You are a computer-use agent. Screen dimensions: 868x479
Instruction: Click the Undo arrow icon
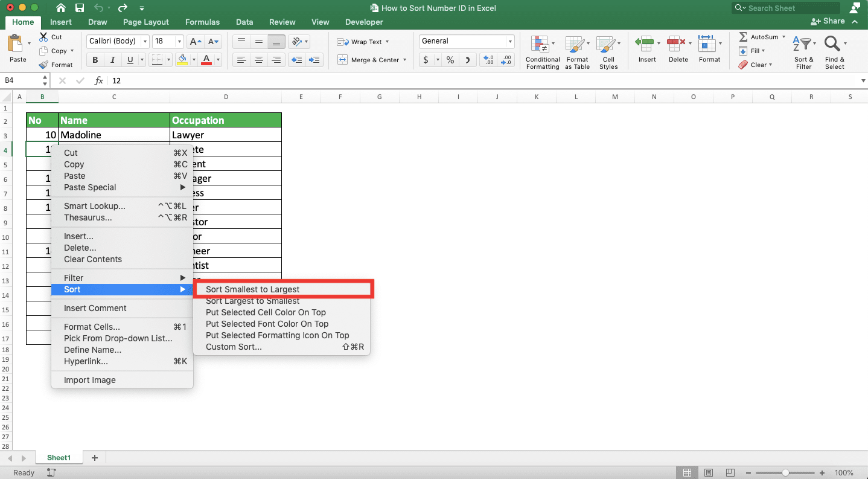[x=100, y=8]
